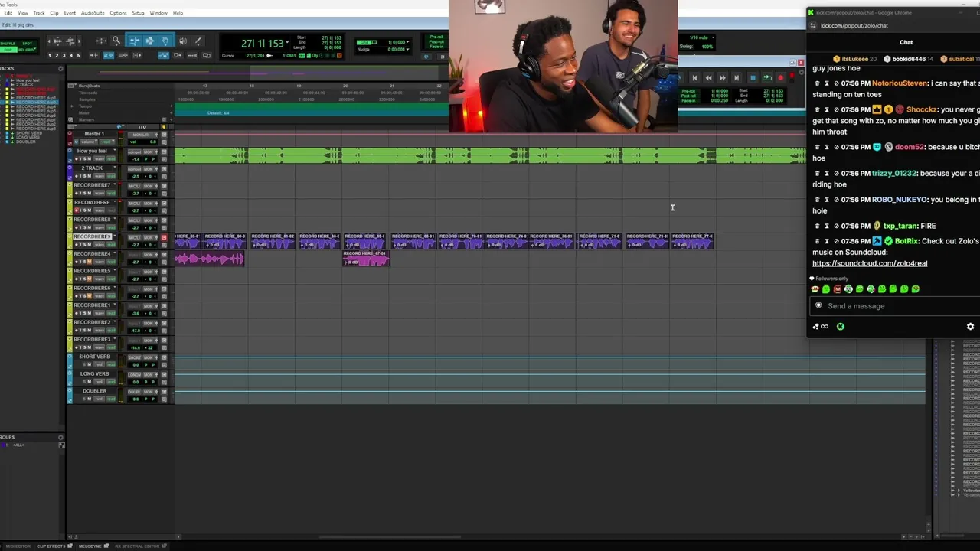Open the Groups list options menu
Image resolution: width=980 pixels, height=551 pixels.
pyautogui.click(x=61, y=437)
